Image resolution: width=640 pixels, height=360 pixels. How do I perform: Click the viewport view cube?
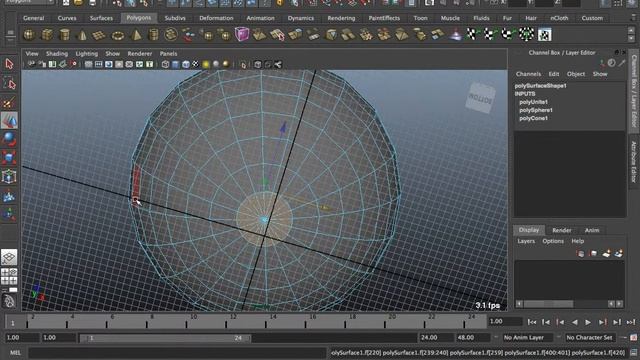480,98
